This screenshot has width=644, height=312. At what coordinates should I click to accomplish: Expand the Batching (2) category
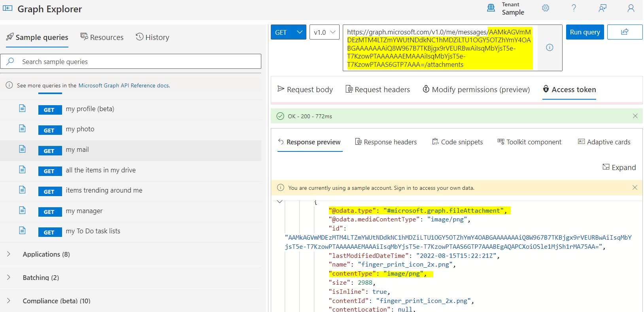(9, 277)
